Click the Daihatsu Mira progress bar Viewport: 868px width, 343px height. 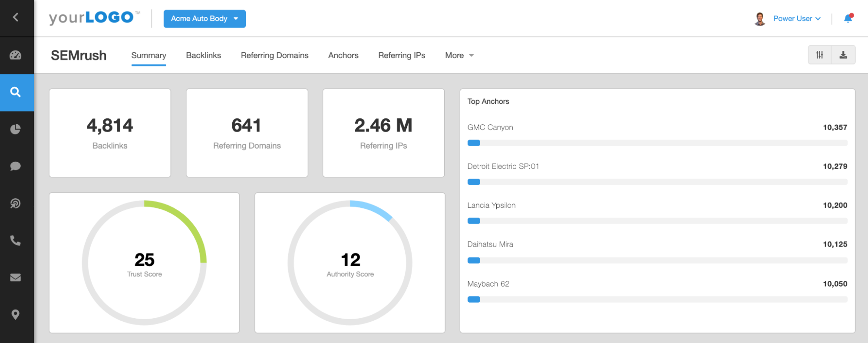pos(657,260)
